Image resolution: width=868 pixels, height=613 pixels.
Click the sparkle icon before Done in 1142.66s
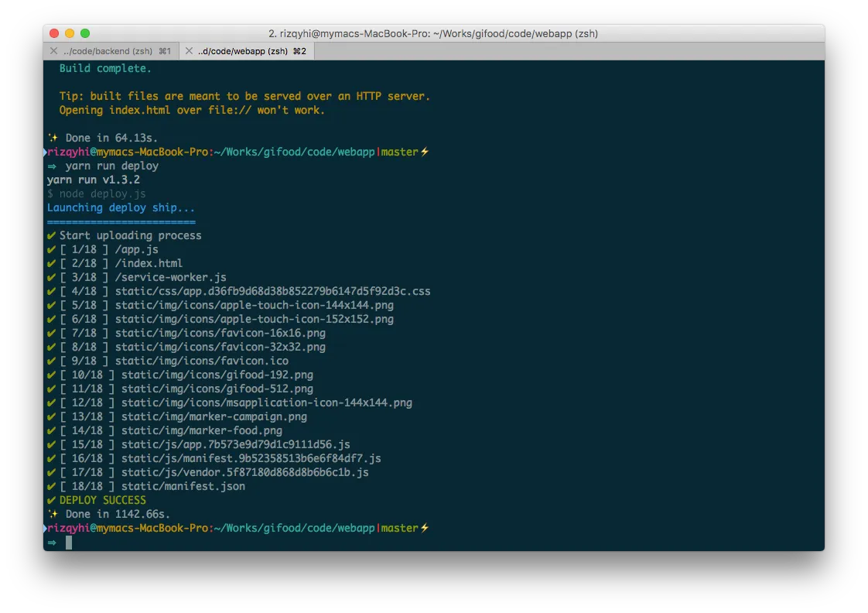click(x=53, y=514)
